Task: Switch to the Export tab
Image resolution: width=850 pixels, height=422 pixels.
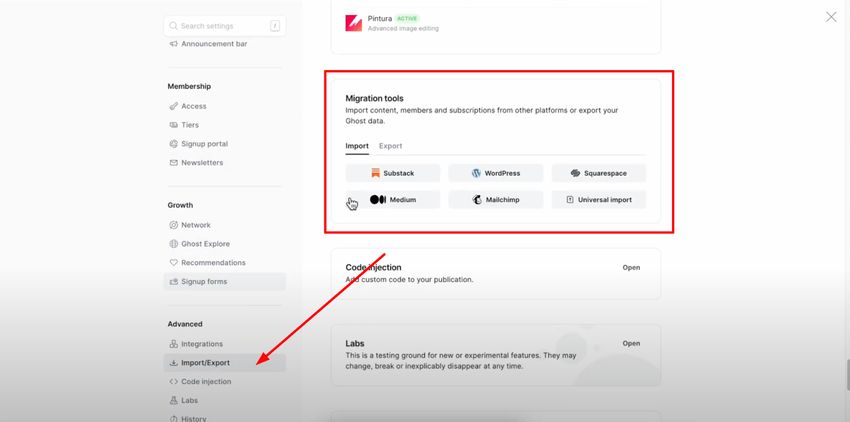Action: click(x=390, y=146)
